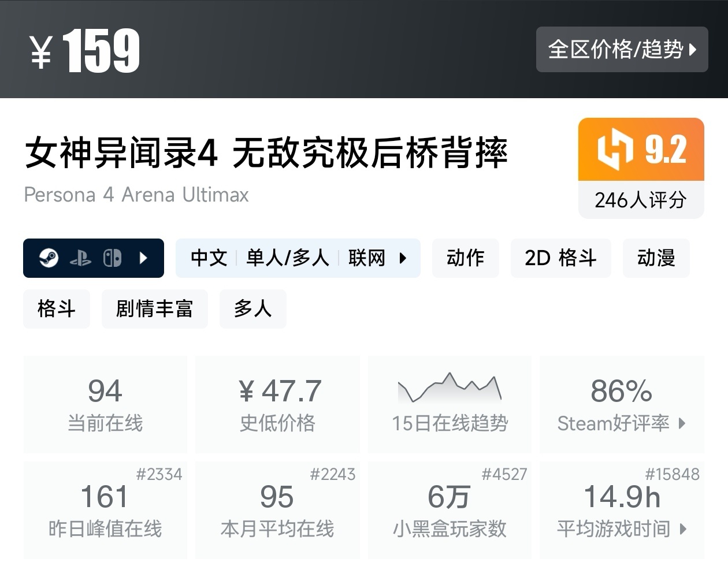Open the 昨日峰值在线 161 card
The width and height of the screenshot is (728, 566).
pos(105,510)
